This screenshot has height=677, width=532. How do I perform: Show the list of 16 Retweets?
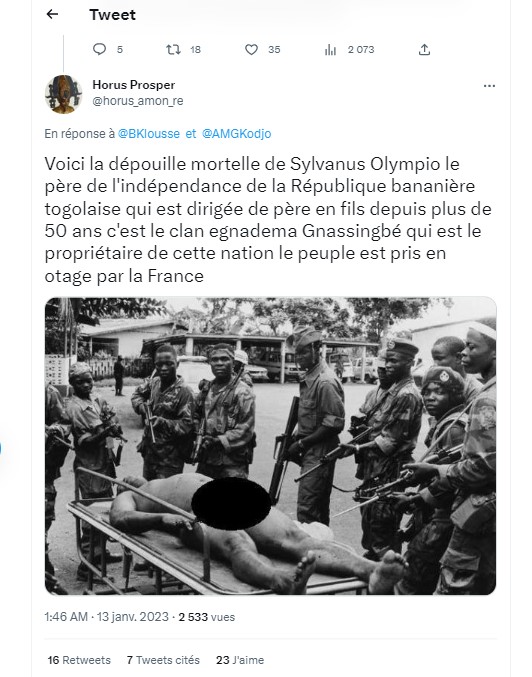tap(79, 660)
